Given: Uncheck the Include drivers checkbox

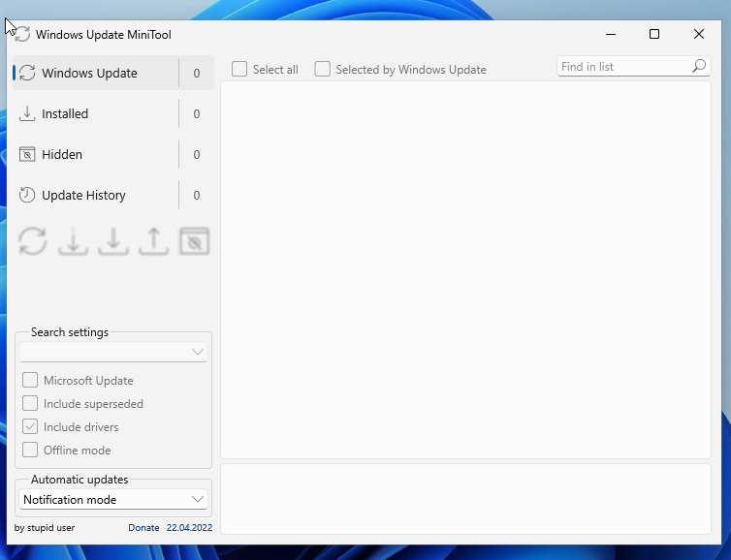Looking at the screenshot, I should point(30,427).
